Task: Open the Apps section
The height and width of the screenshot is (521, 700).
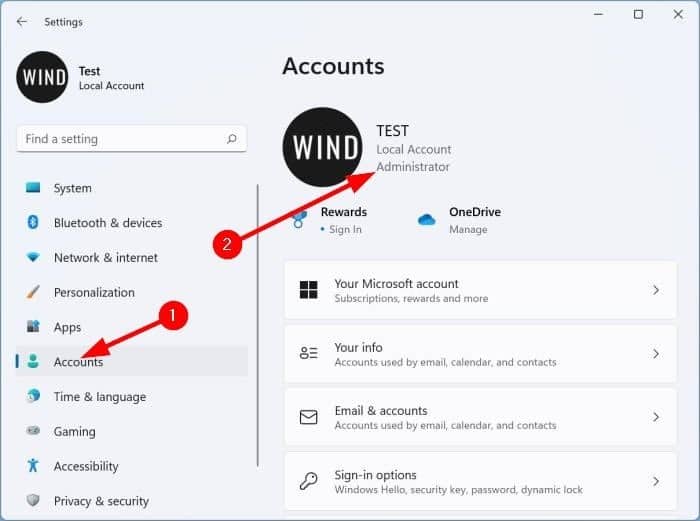Action: [132, 327]
